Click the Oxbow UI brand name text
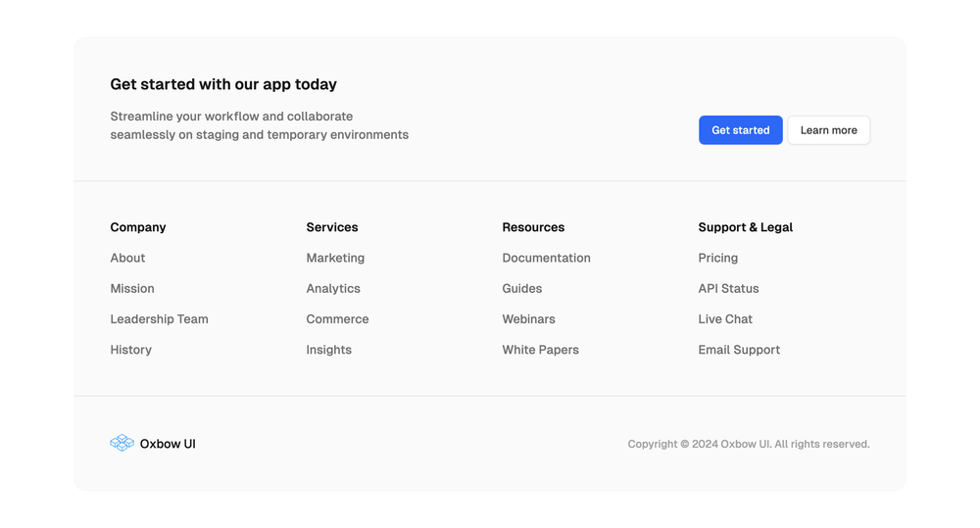This screenshot has height=528, width=980. [168, 444]
